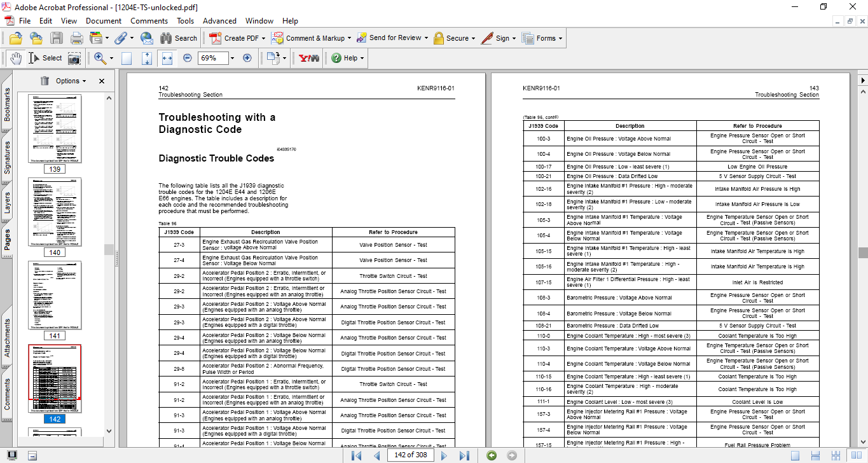The image size is (868, 463).
Task: Select page 140 thumbnail
Action: pos(55,212)
